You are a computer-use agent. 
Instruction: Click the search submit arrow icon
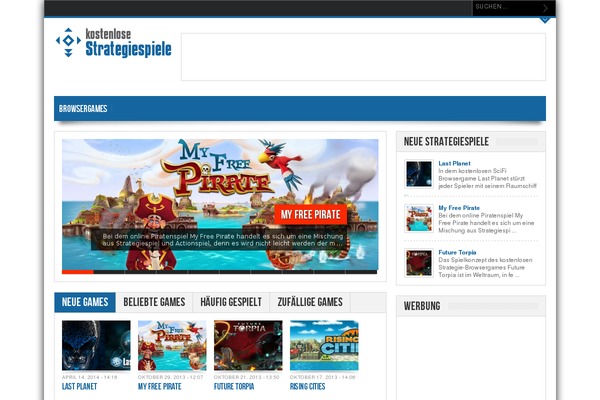(x=545, y=8)
